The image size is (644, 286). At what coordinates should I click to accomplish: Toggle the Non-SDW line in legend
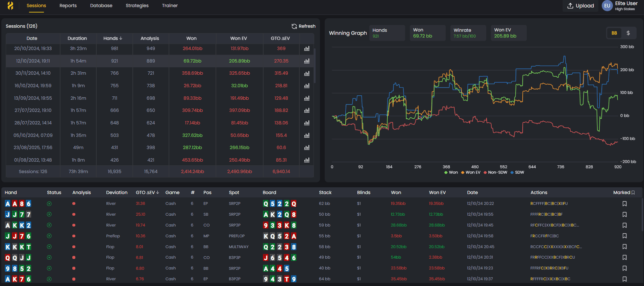pos(495,172)
